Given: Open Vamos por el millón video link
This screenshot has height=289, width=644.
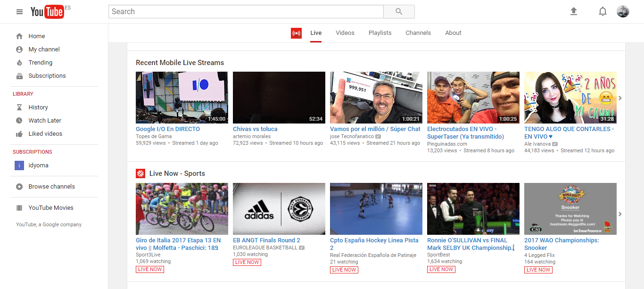Looking at the screenshot, I should point(375,129).
